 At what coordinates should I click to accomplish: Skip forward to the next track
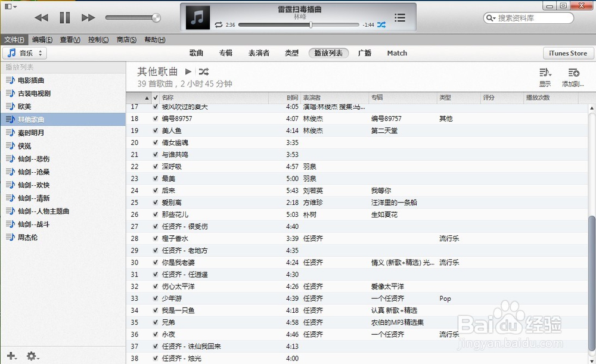click(x=88, y=17)
